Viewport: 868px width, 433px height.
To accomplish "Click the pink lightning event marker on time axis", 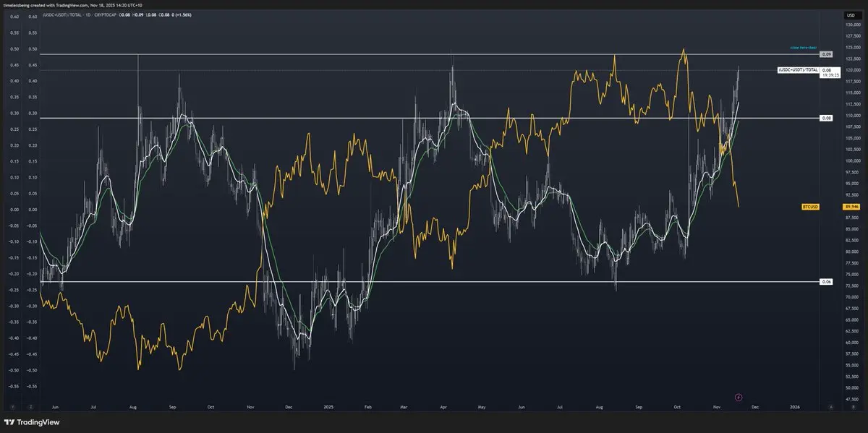I will pos(739,396).
